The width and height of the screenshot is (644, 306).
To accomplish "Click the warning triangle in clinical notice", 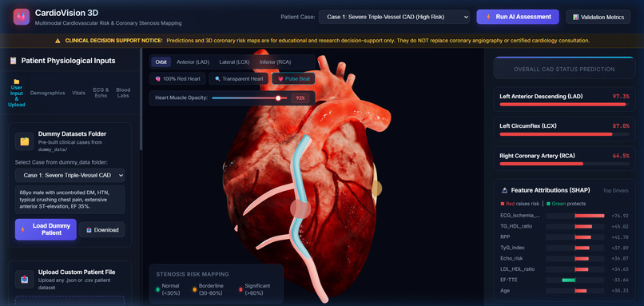I will click(58, 41).
